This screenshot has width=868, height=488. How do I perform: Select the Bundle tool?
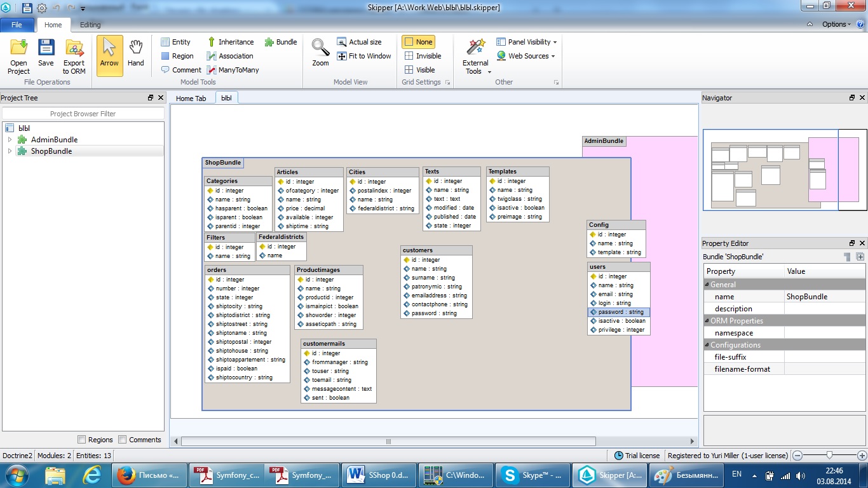point(281,42)
